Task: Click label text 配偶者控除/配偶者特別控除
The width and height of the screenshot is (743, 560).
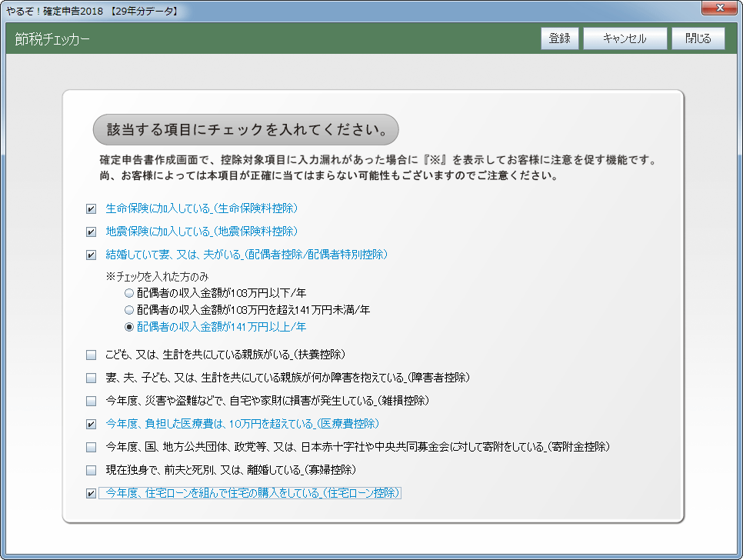Action: point(317,255)
